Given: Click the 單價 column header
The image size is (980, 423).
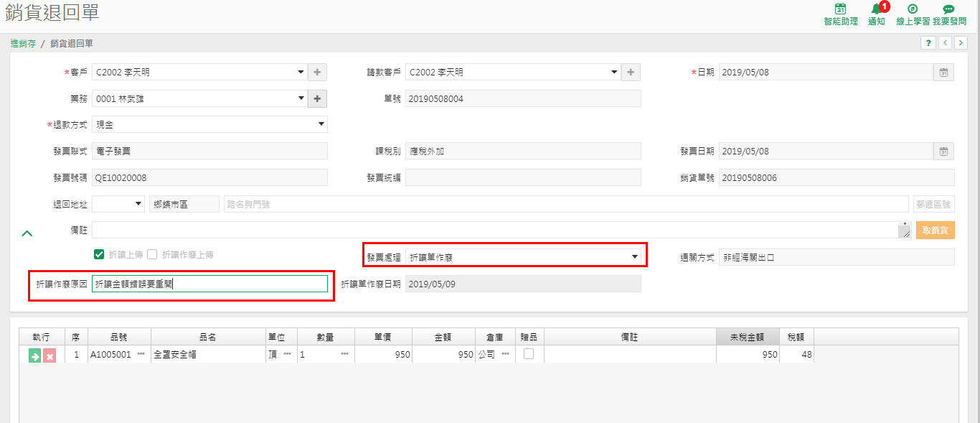Looking at the screenshot, I should [383, 337].
